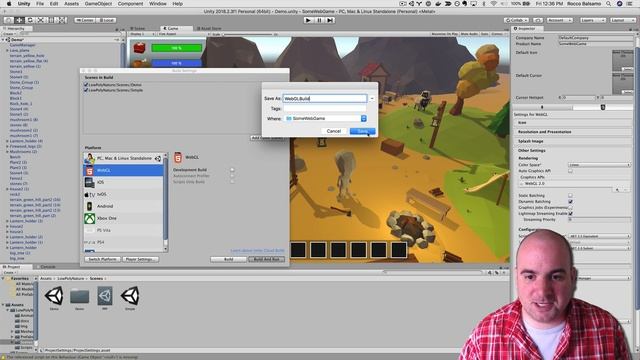Select Android platform in Build Settings
The width and height of the screenshot is (640, 360).
(123, 206)
